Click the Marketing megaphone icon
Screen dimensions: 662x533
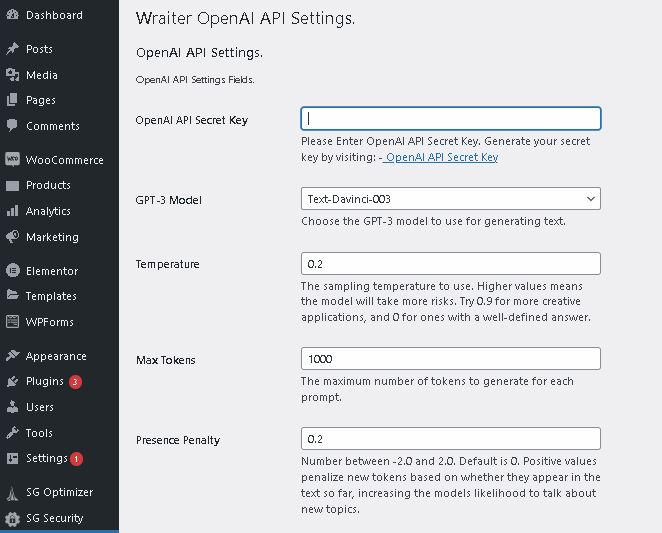pos(12,237)
